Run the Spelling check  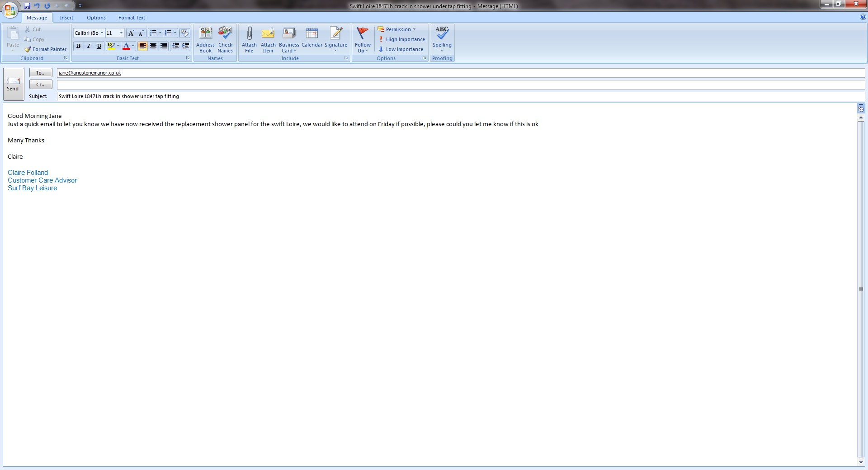point(442,40)
